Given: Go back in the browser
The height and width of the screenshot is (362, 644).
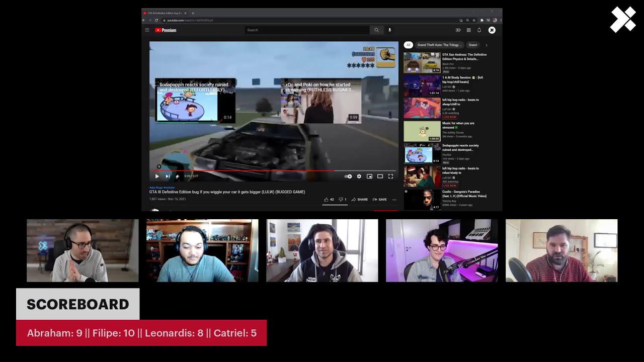Looking at the screenshot, I should (x=144, y=20).
